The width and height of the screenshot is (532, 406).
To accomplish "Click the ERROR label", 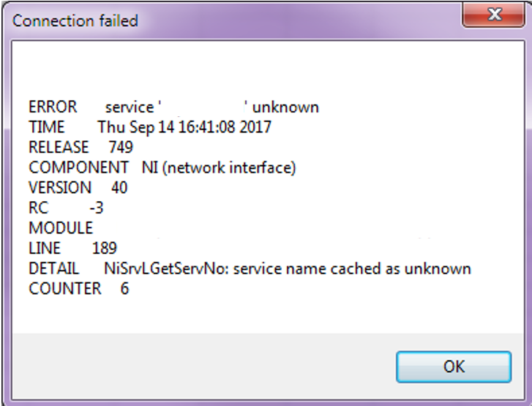I will (x=53, y=108).
